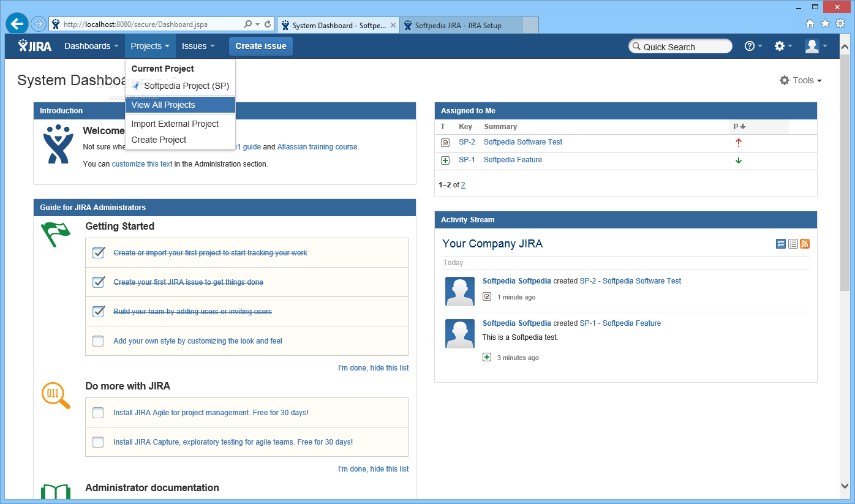Click the Tools gear icon
The image size is (855, 504).
pos(785,80)
